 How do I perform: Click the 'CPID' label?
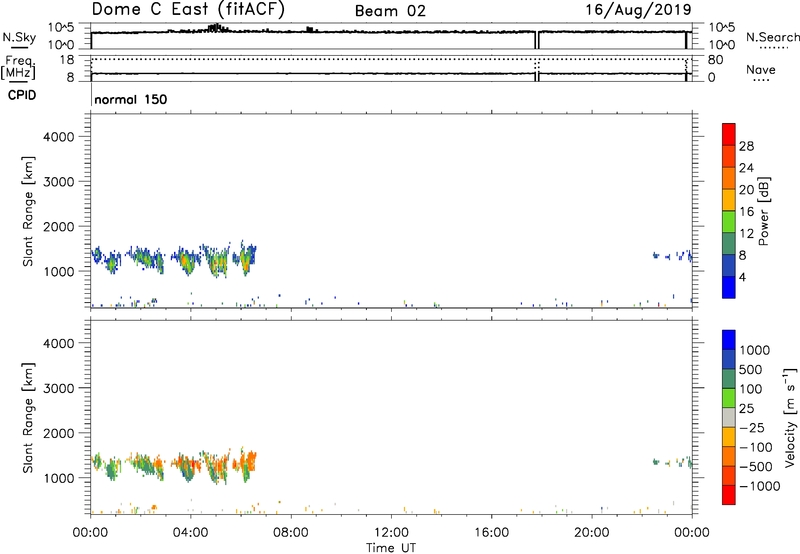(22, 95)
